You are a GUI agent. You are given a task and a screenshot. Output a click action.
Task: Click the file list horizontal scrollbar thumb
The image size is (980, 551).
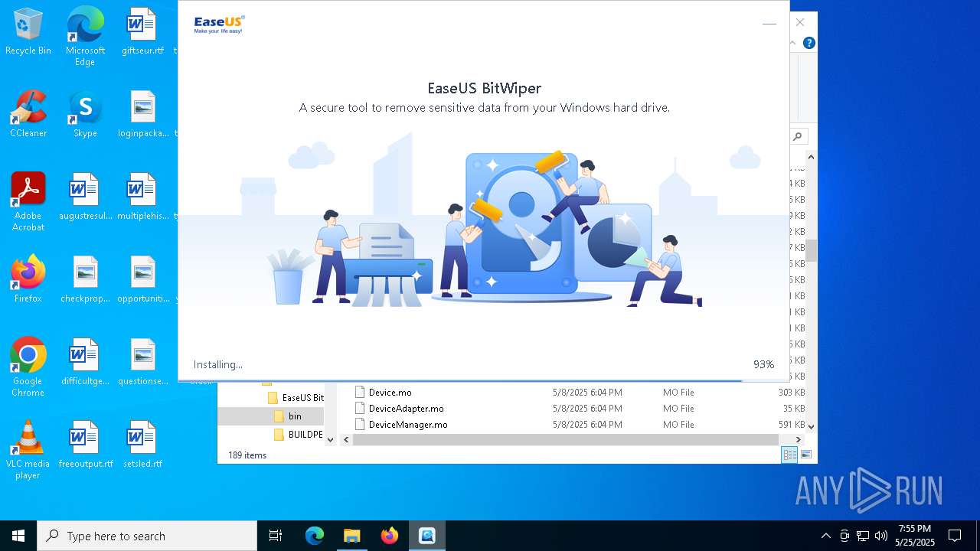(566, 439)
